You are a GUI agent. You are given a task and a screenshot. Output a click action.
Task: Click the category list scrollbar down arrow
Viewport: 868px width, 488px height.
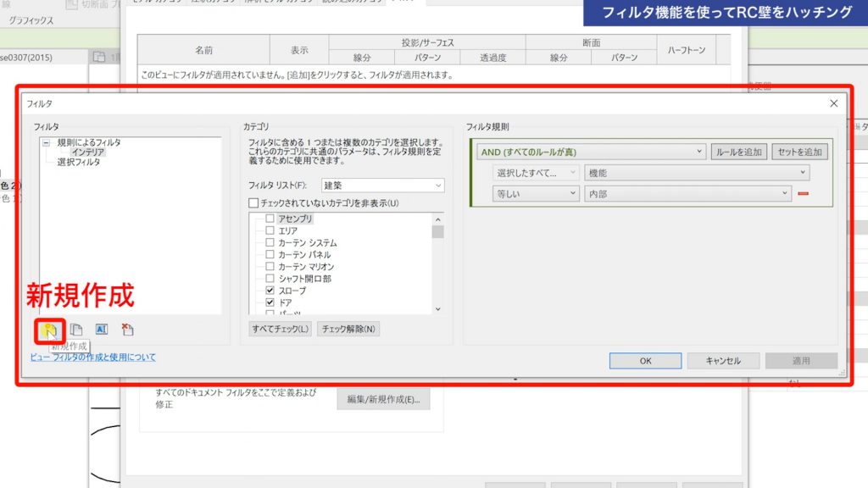pos(438,308)
